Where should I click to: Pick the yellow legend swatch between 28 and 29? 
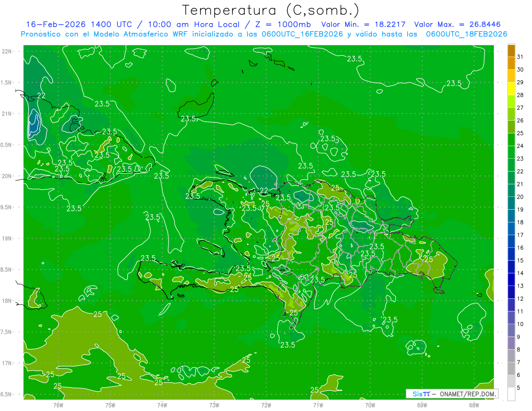click(x=511, y=89)
